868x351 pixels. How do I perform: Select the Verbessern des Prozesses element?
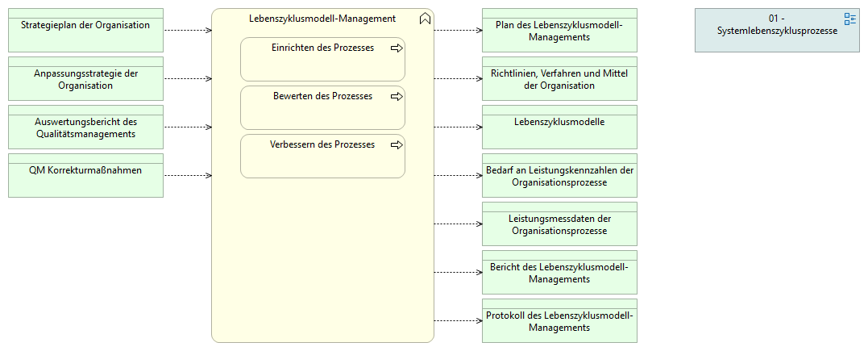(322, 156)
